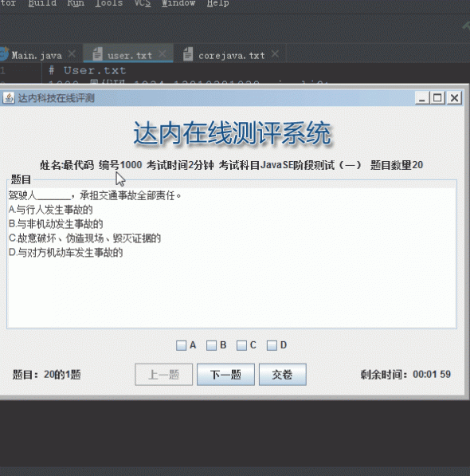470x476 pixels.
Task: Click the Main.java class icon
Action: pyautogui.click(x=3, y=54)
